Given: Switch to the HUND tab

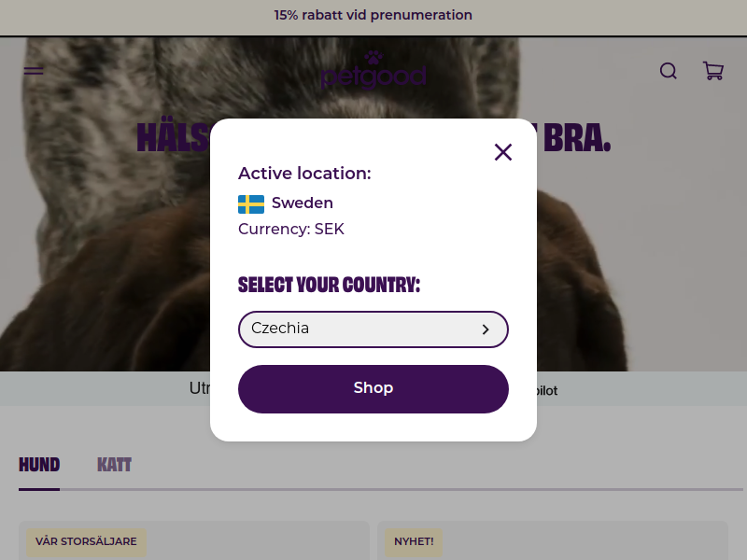Looking at the screenshot, I should tap(39, 465).
